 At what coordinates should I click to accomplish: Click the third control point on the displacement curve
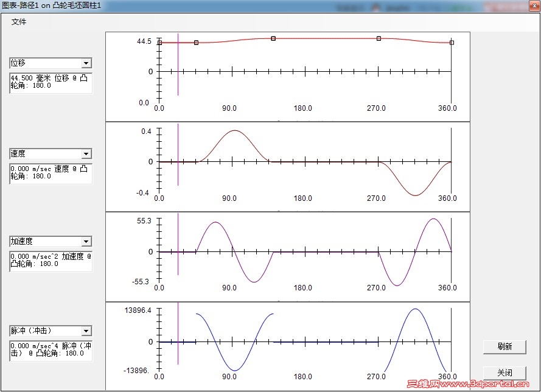(x=273, y=38)
